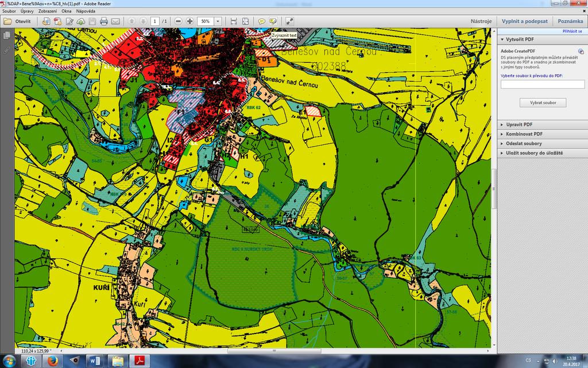Click the Benešov nad Černou black map label
This screenshot has height=368, width=588.
point(289,82)
